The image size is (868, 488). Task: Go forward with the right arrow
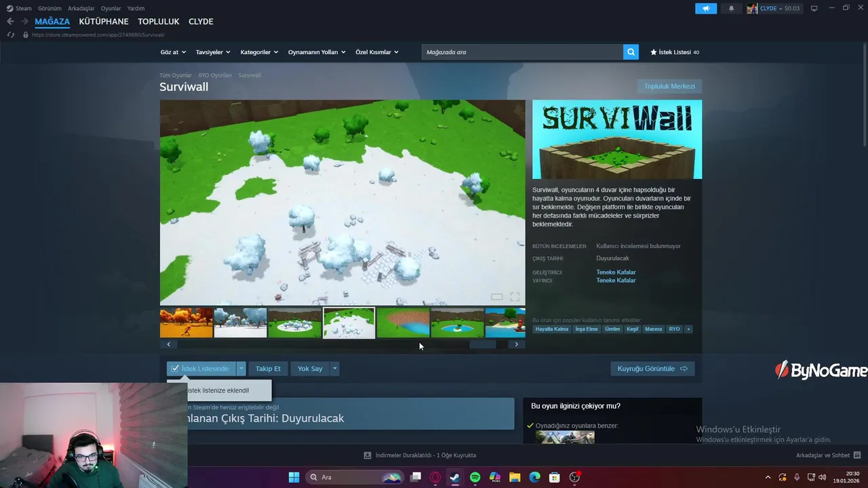24,22
